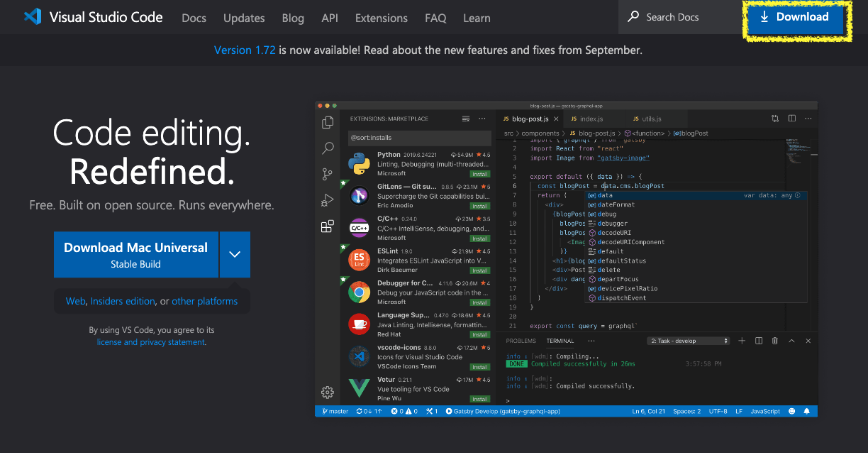Viewport: 868px width, 455px height.
Task: Expand the download options chevron
Action: (235, 254)
